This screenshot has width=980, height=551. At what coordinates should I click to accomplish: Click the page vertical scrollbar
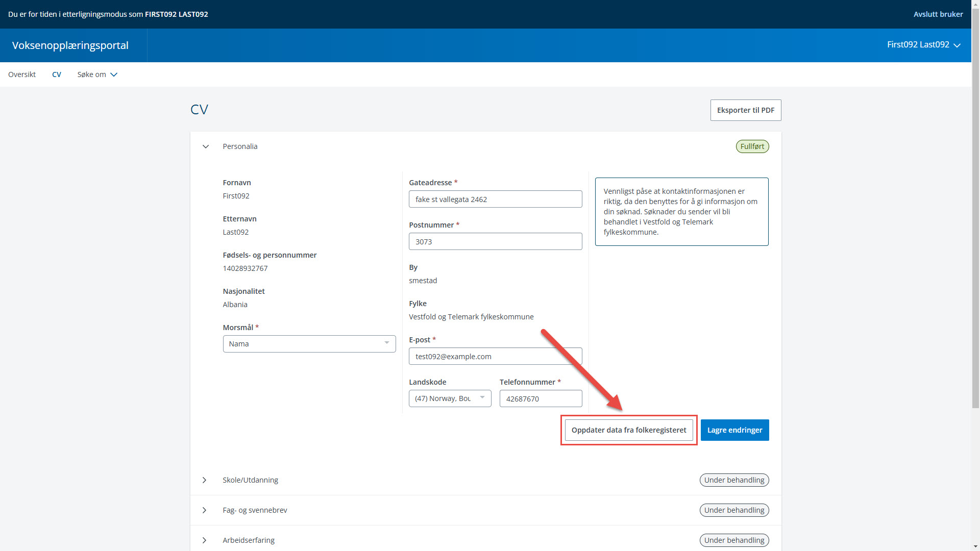[x=975, y=204]
